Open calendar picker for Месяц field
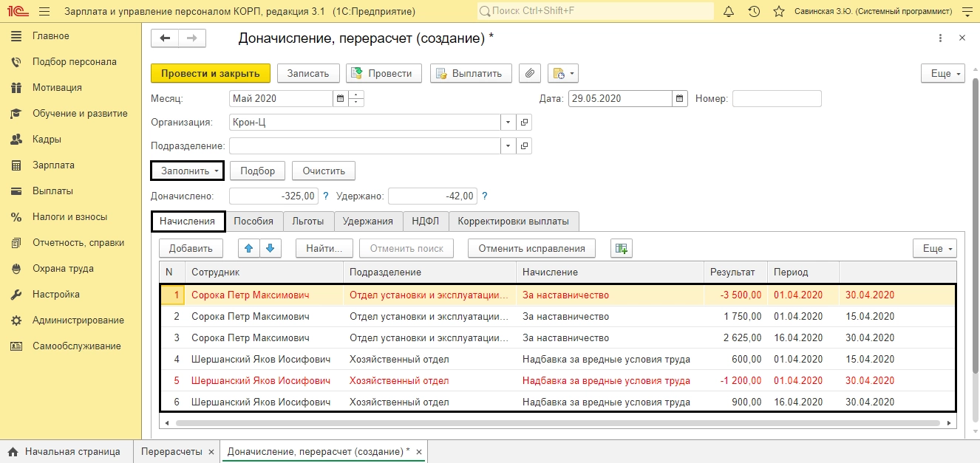Viewport: 980px width, 463px height. (x=340, y=98)
